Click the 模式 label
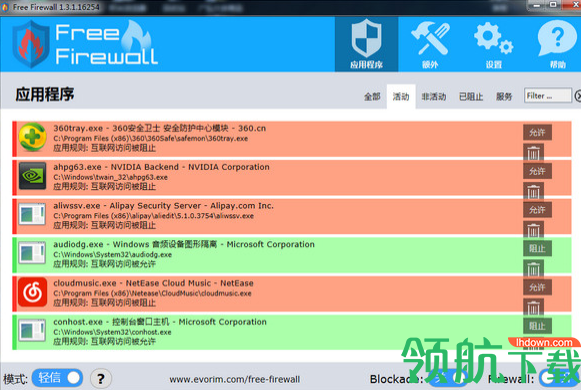The image size is (581, 390). [15, 379]
